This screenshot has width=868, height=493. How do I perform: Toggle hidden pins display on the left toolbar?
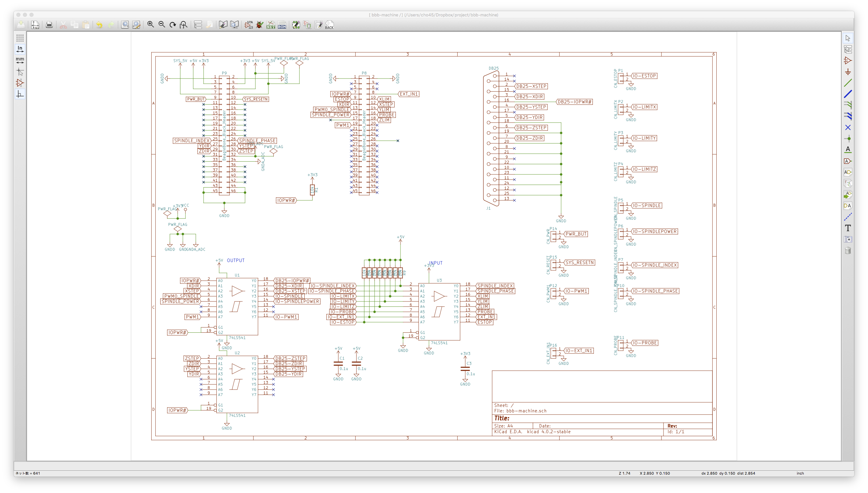(x=20, y=83)
